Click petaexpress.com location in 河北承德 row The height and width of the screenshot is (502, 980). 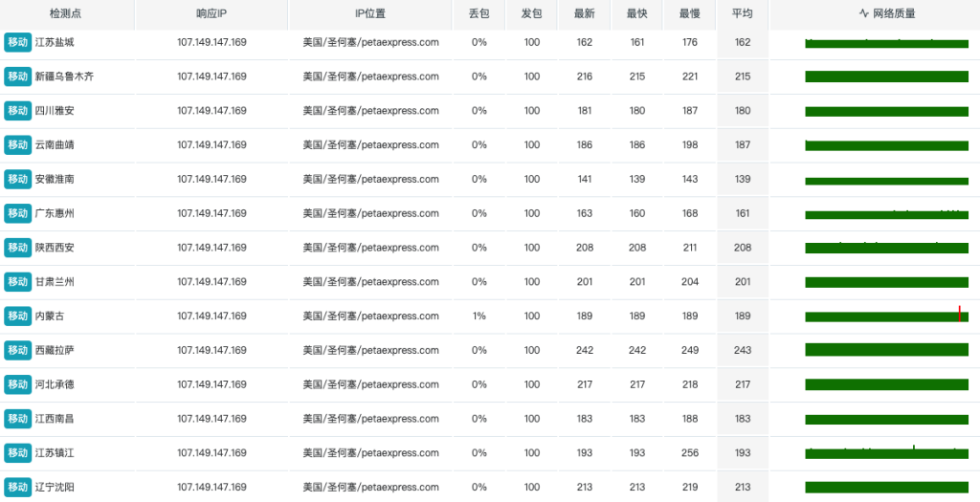(370, 384)
